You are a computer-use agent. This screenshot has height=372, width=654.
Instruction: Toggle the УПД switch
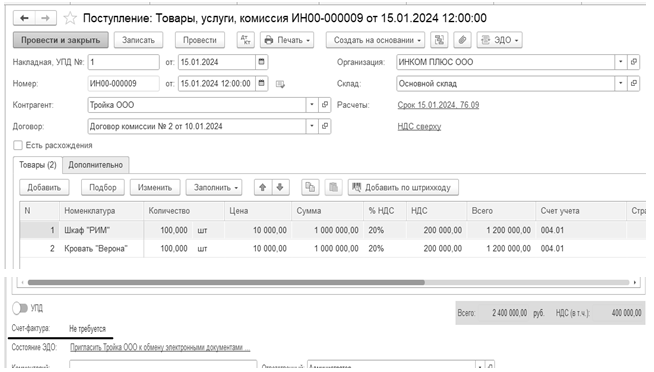20,308
